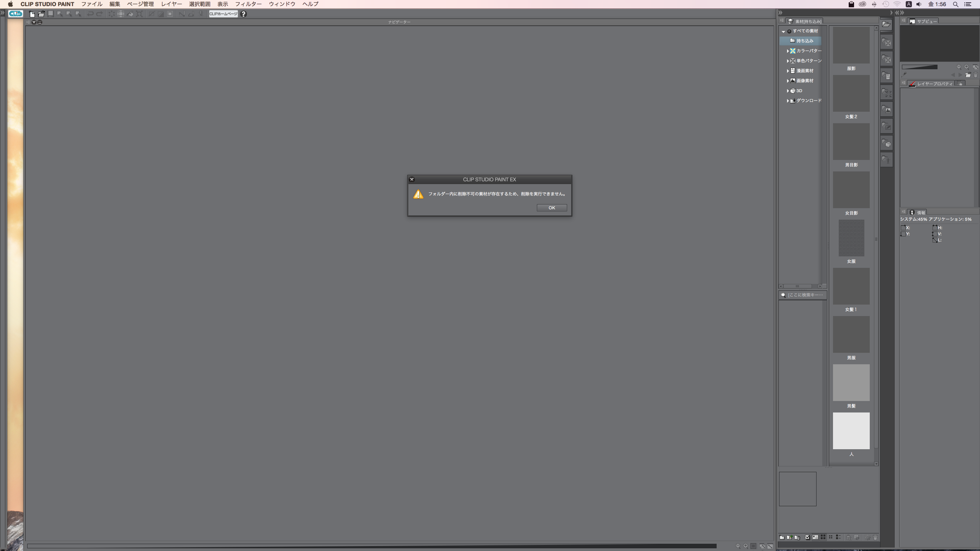
Task: Click the help question mark icon
Action: 243,14
